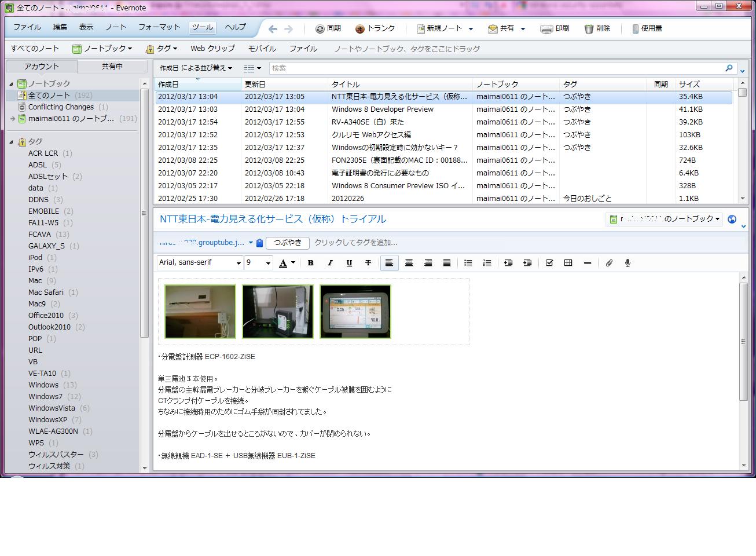This screenshot has height=556, width=756.
Task: Open 使用量 usage info
Action: tap(647, 28)
